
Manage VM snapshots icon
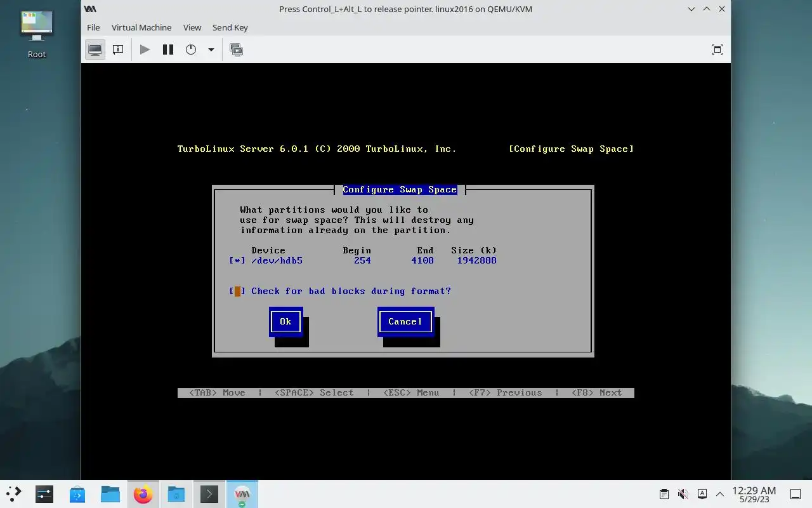click(x=237, y=50)
